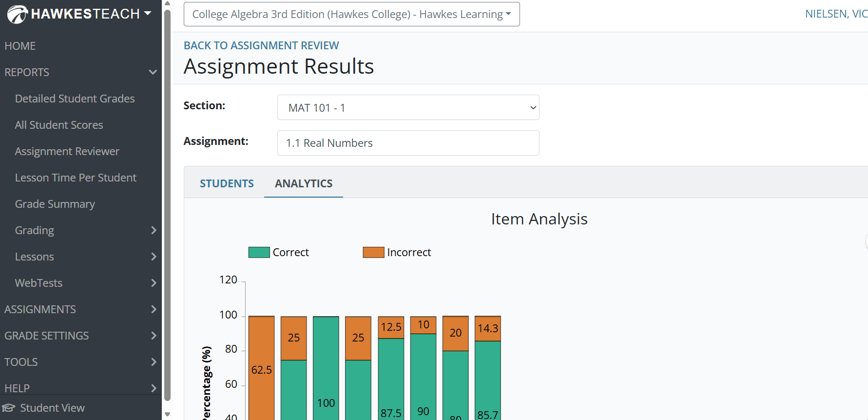This screenshot has height=420, width=868.
Task: Click the 90 correct bar segment
Action: click(424, 377)
